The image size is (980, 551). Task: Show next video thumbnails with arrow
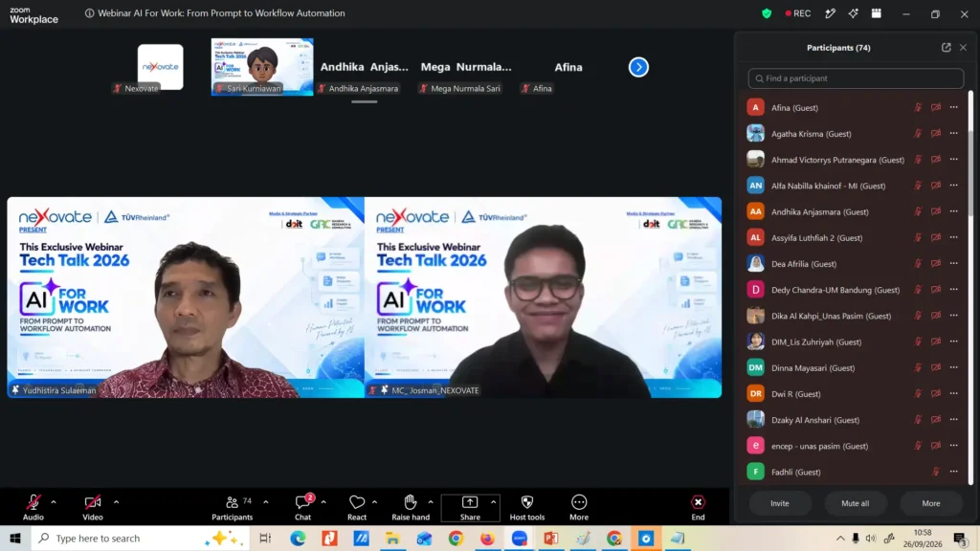click(638, 67)
